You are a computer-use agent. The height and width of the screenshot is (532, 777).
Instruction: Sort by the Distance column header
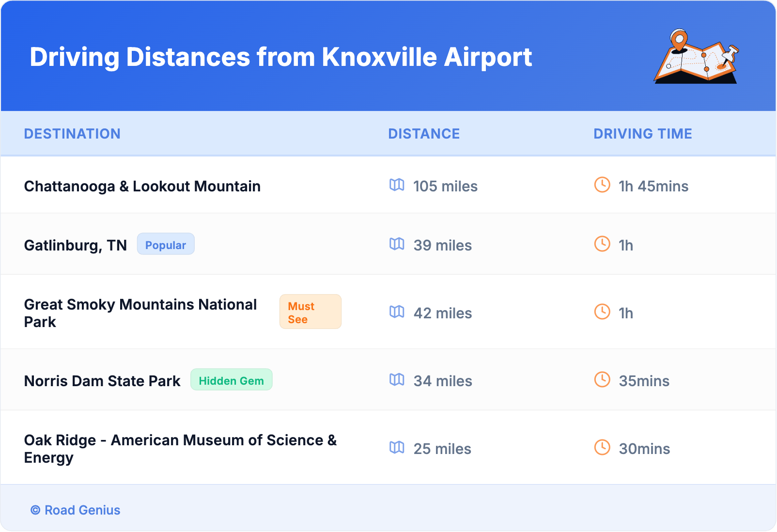click(x=424, y=134)
